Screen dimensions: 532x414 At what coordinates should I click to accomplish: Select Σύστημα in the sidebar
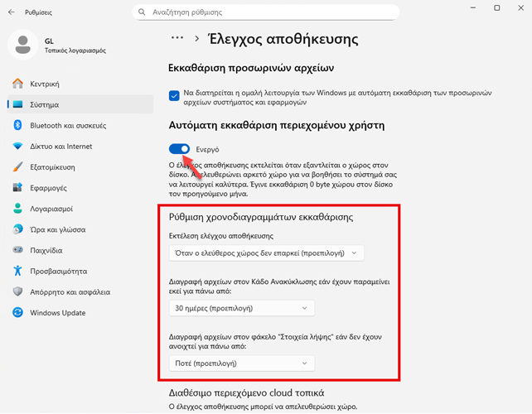(x=80, y=104)
